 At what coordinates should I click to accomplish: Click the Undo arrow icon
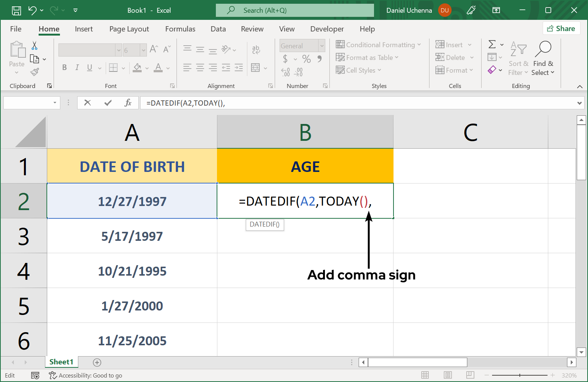32,10
